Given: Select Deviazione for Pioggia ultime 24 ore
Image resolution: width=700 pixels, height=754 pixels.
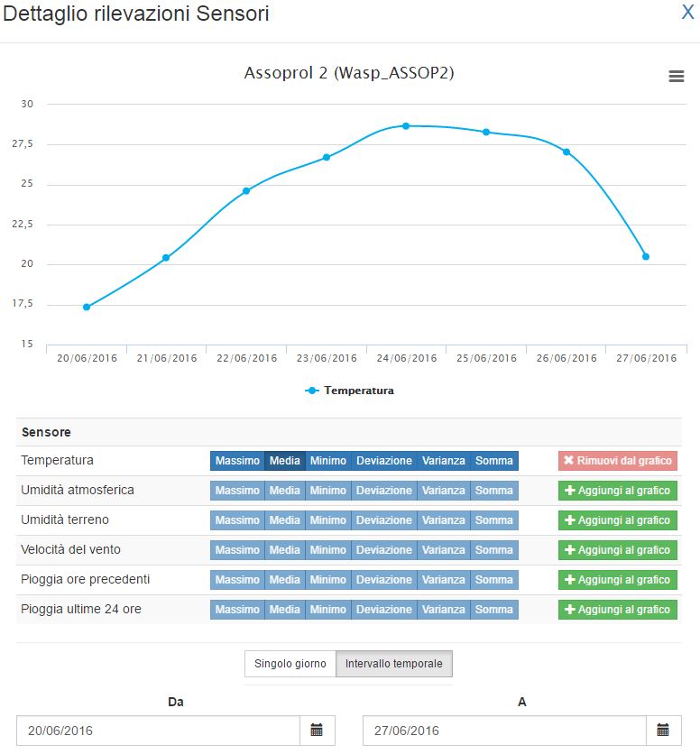Looking at the screenshot, I should pos(384,610).
